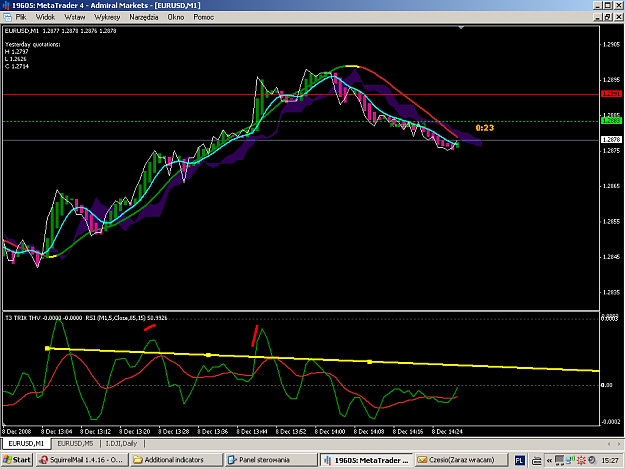Open the Wstaw menu

[75, 17]
